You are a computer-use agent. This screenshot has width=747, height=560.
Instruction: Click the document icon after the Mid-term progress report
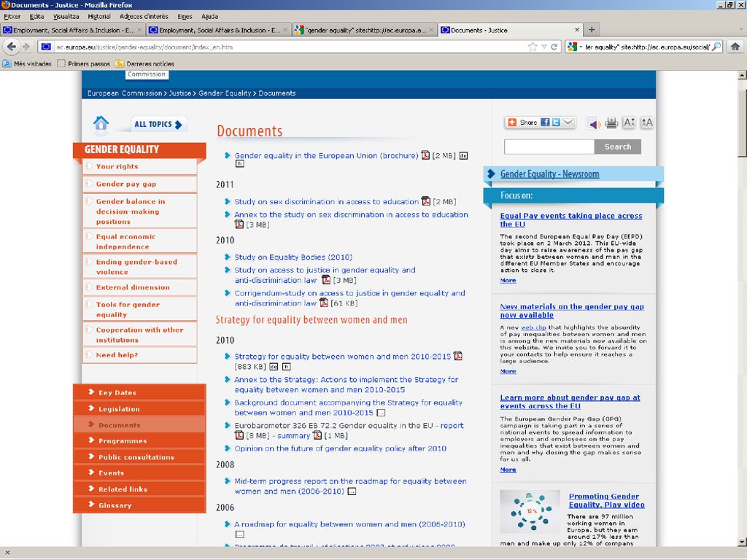pos(352,491)
